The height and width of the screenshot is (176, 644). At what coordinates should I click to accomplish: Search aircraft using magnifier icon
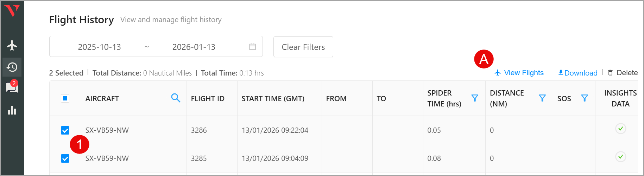coord(176,98)
